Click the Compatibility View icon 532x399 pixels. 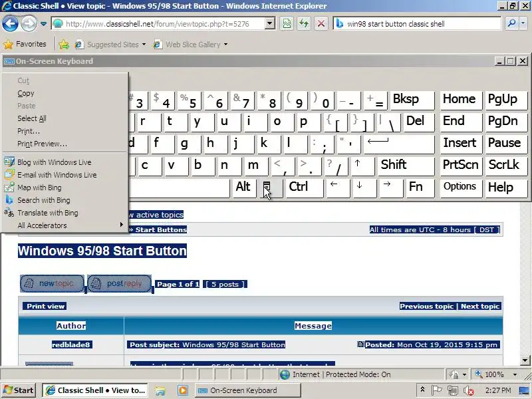pos(287,24)
